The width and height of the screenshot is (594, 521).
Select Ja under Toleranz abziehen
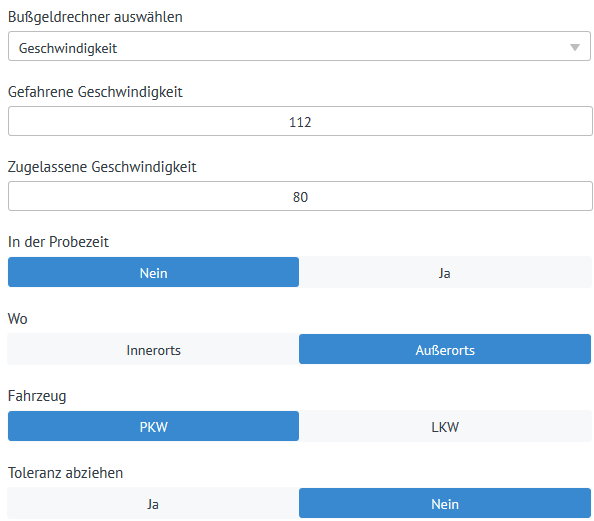click(x=153, y=503)
